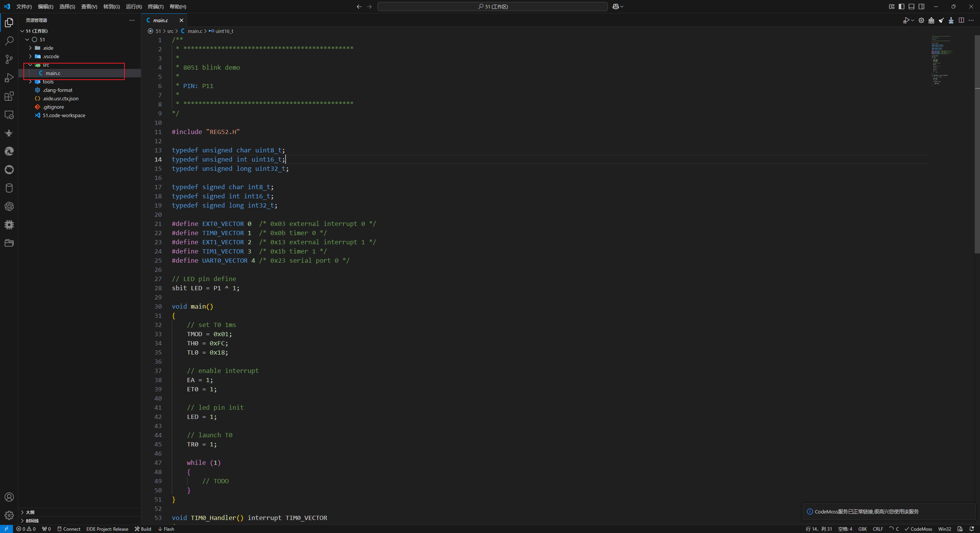This screenshot has height=533, width=980.
Task: Close the main.c tab
Action: click(181, 20)
